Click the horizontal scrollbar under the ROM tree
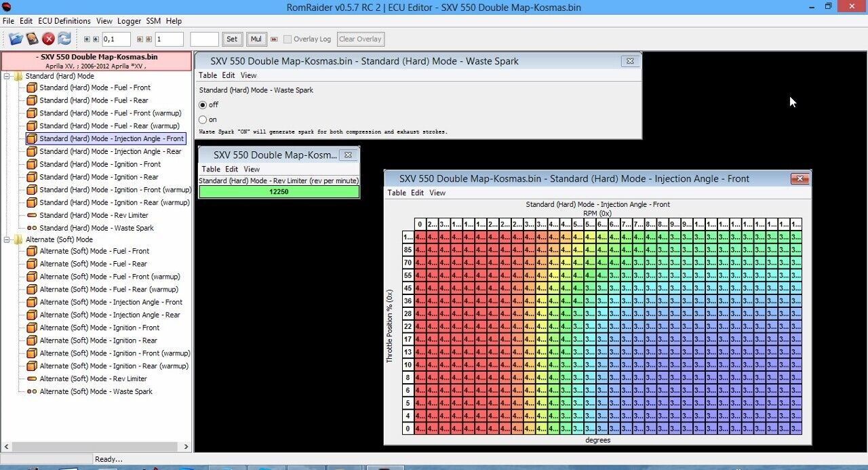 point(97,447)
